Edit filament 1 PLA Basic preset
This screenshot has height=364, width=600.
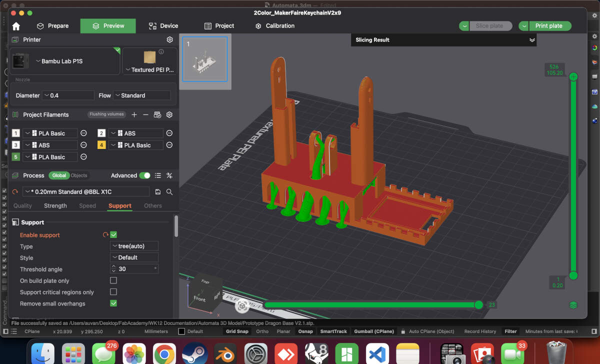pos(83,133)
